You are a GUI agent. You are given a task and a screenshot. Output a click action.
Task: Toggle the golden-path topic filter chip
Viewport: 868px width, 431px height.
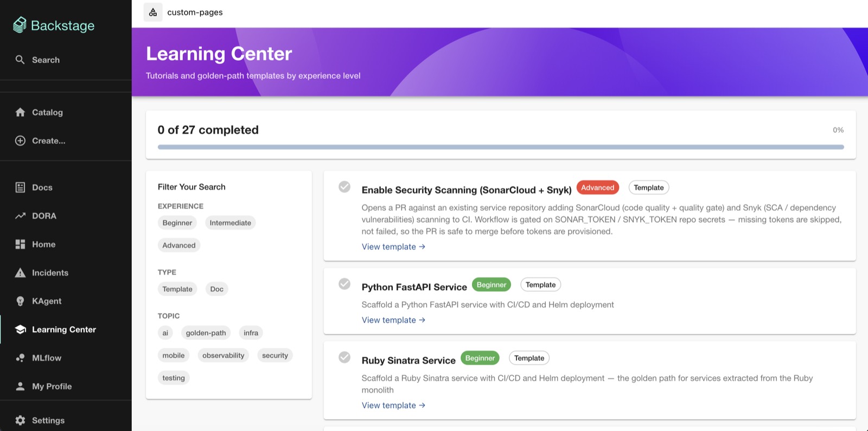pos(206,333)
